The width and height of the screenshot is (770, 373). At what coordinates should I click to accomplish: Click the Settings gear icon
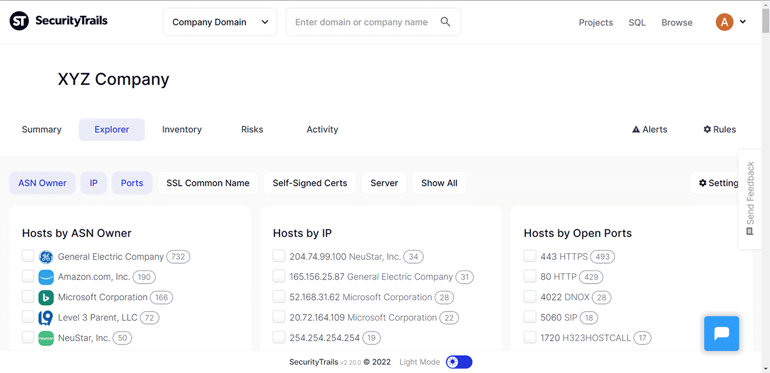pyautogui.click(x=703, y=183)
